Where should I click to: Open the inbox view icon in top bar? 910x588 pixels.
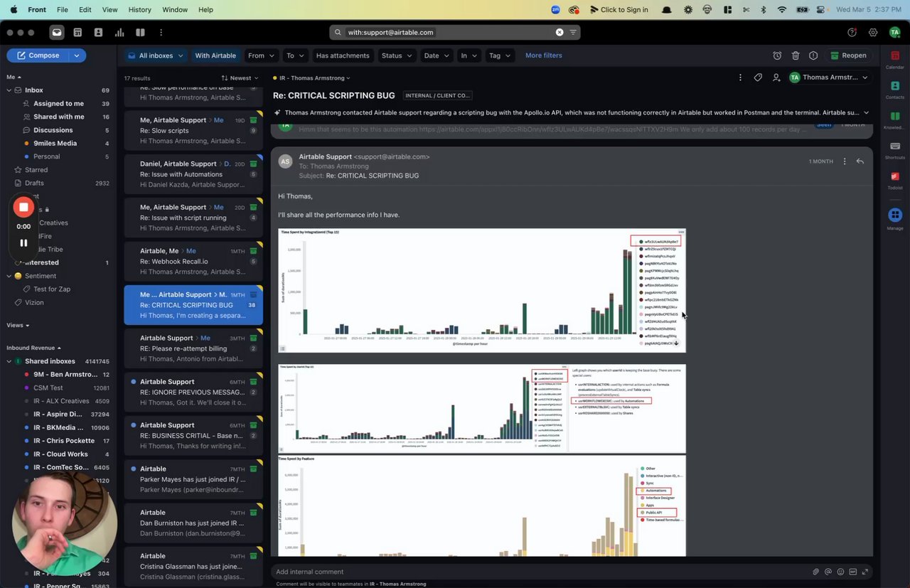pos(57,32)
